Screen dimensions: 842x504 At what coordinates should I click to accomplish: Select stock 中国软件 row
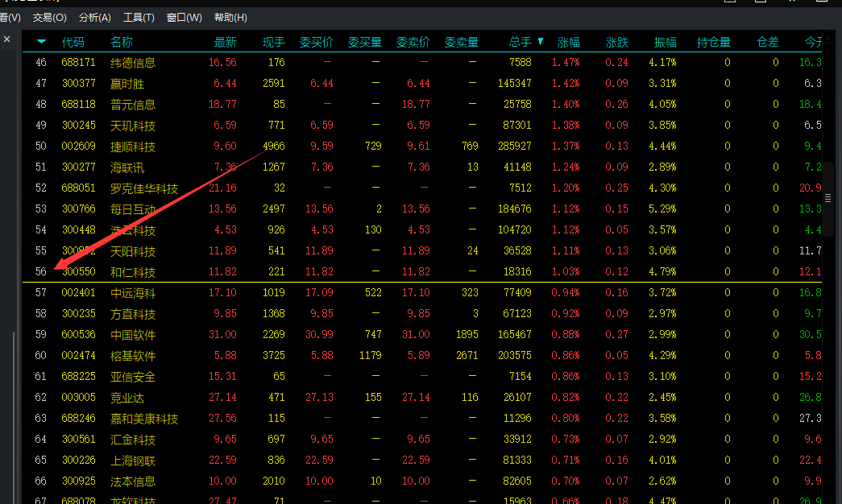pyautogui.click(x=133, y=335)
